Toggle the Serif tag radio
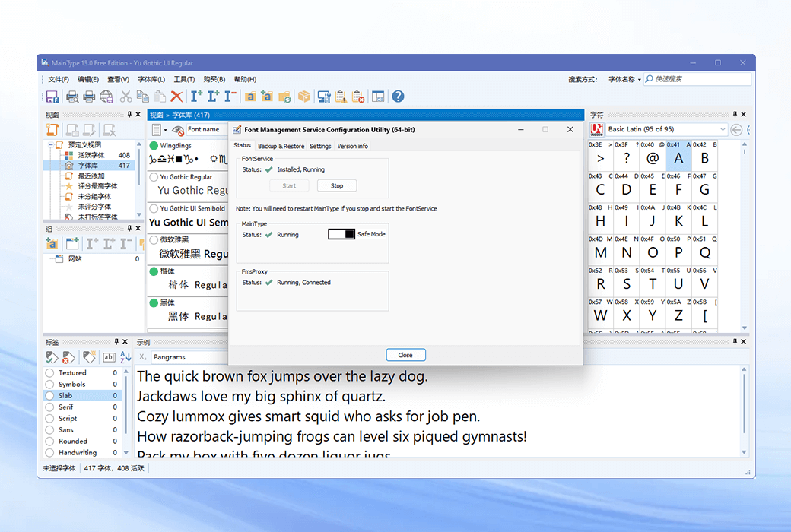The image size is (791, 532). pos(49,407)
